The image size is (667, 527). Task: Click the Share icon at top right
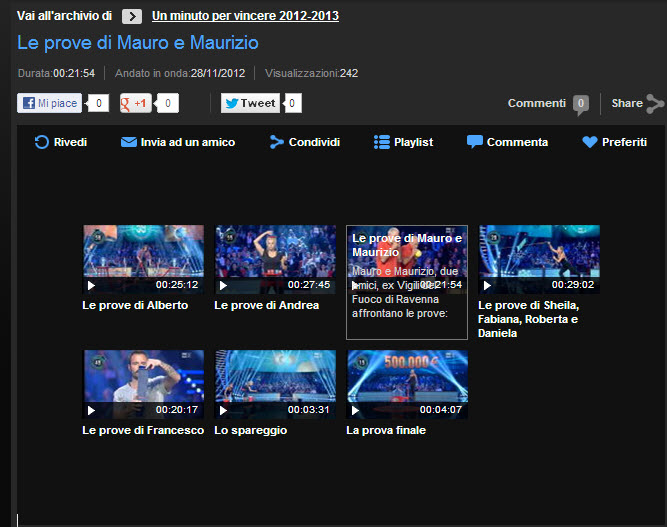(x=654, y=103)
